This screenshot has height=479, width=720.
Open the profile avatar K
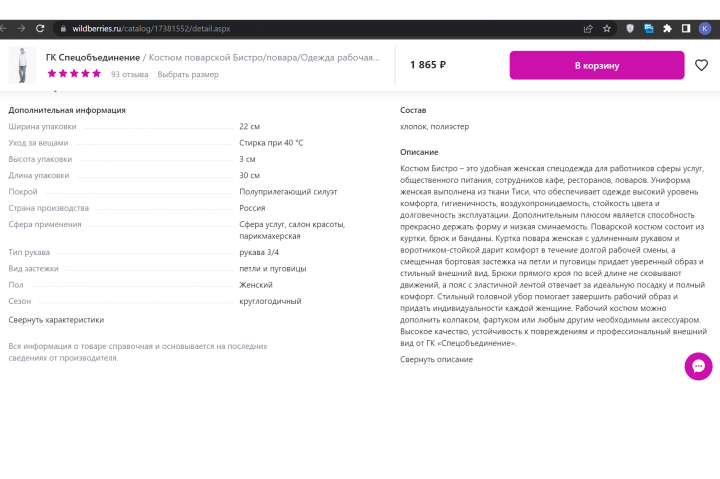point(705,28)
